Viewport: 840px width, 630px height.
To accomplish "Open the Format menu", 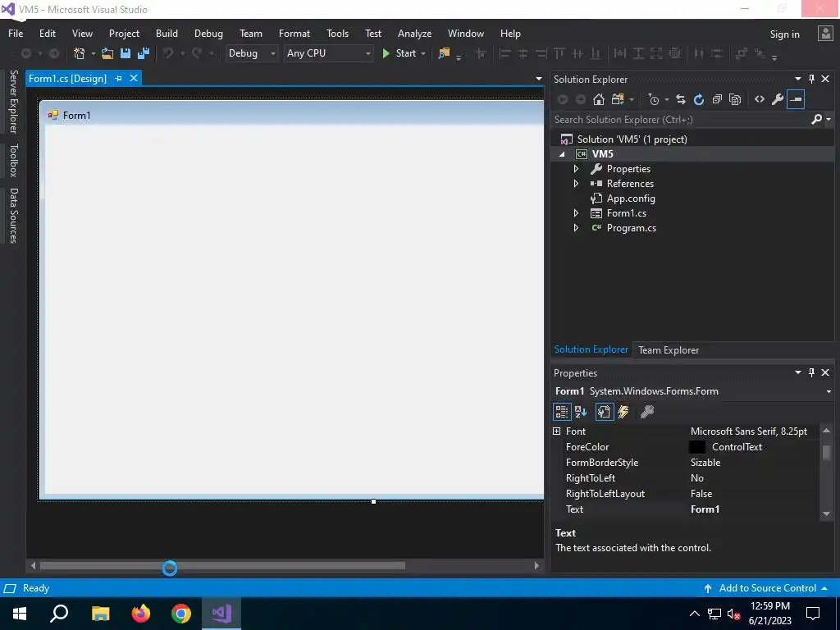I will tap(294, 33).
